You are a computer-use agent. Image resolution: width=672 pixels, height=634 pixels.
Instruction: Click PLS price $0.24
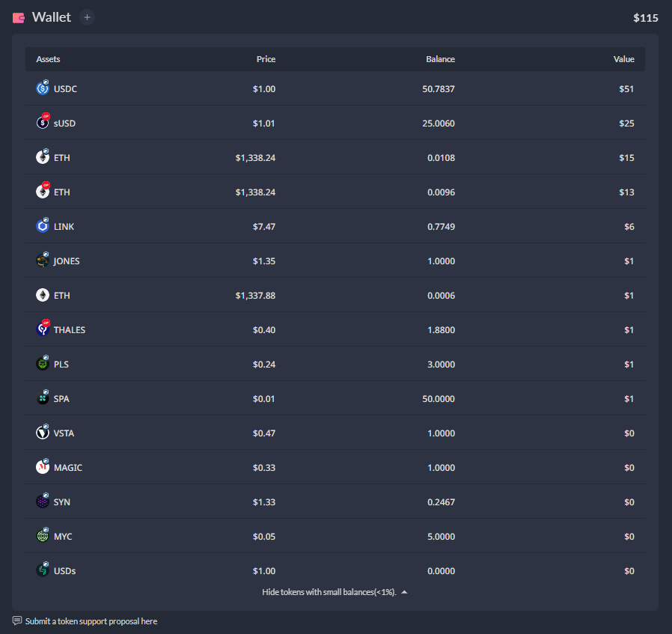[264, 365]
